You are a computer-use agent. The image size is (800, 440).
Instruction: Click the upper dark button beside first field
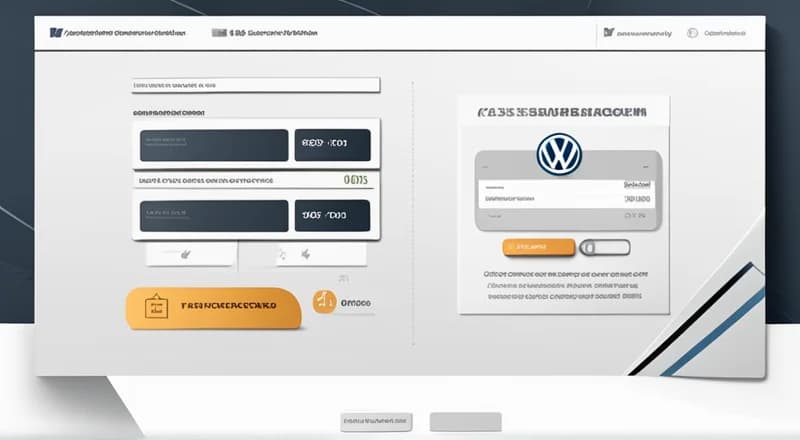click(332, 144)
